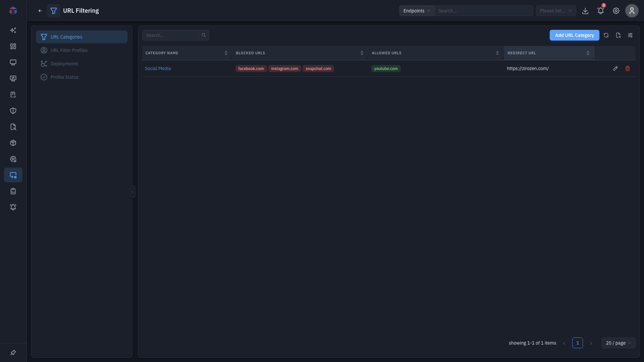Open the settings gear in top bar

(616, 11)
